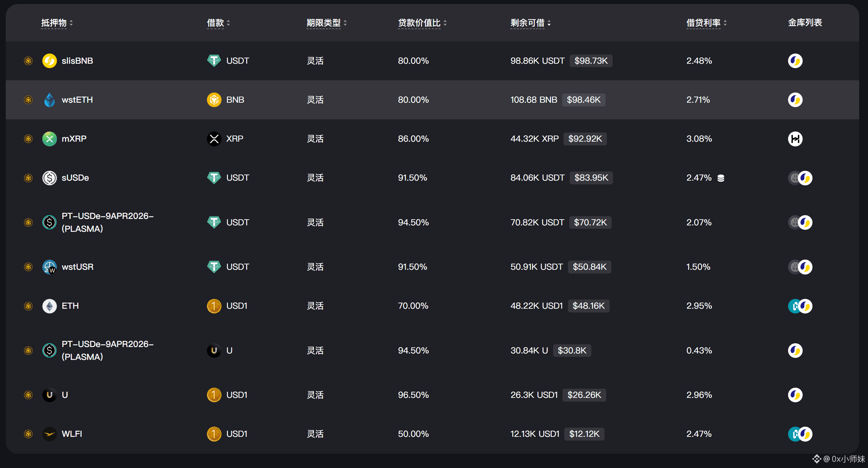
Task: Sort by 借款 column arrows
Action: 228,23
